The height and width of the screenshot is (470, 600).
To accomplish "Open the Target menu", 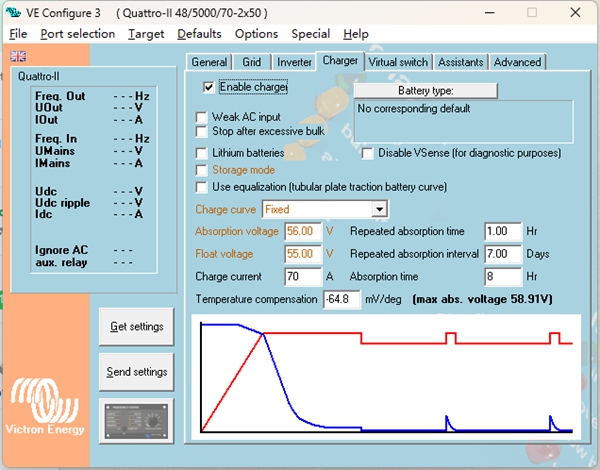I will click(146, 34).
